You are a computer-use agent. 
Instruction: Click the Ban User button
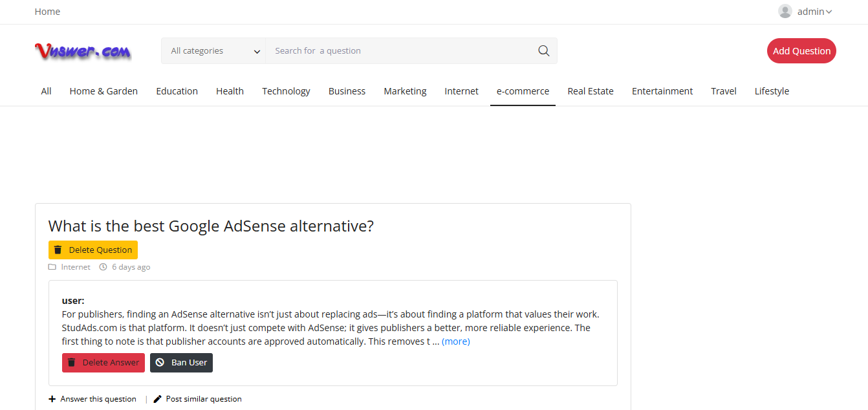[181, 363]
